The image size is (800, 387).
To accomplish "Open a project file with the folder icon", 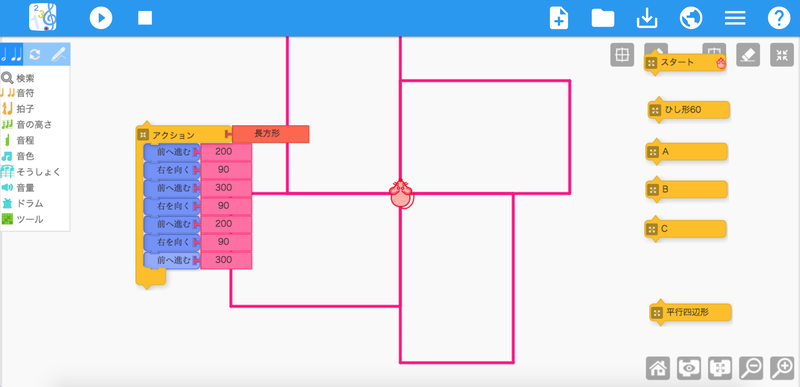I will (603, 18).
